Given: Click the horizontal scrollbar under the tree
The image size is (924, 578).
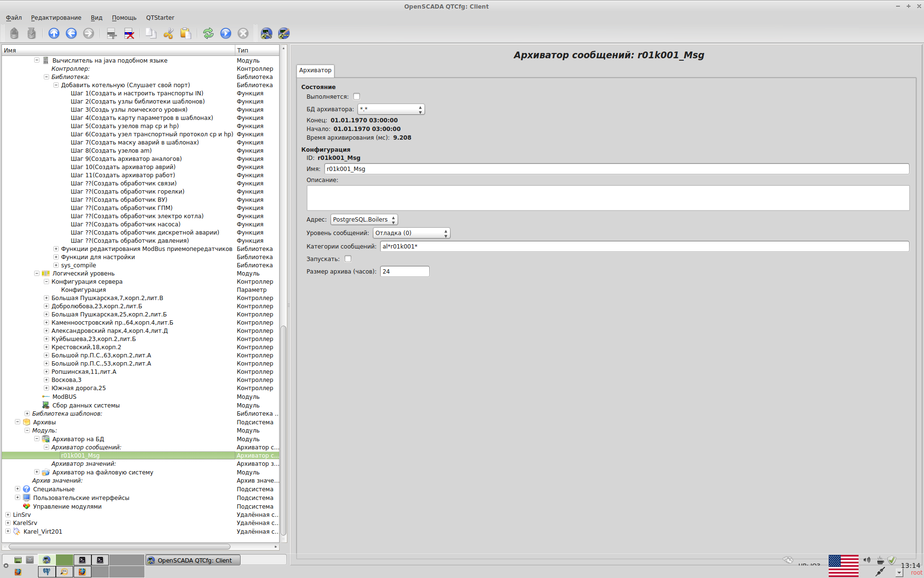Looking at the screenshot, I should pos(119,547).
